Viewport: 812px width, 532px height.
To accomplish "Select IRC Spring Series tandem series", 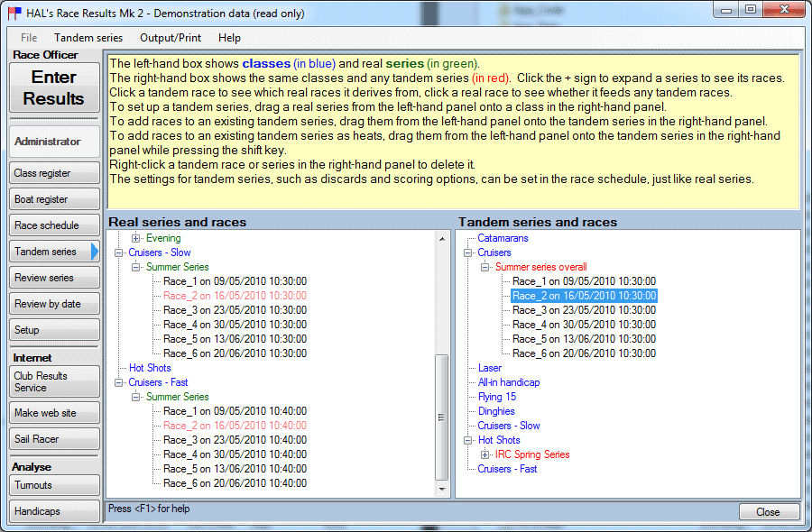I will 532,454.
